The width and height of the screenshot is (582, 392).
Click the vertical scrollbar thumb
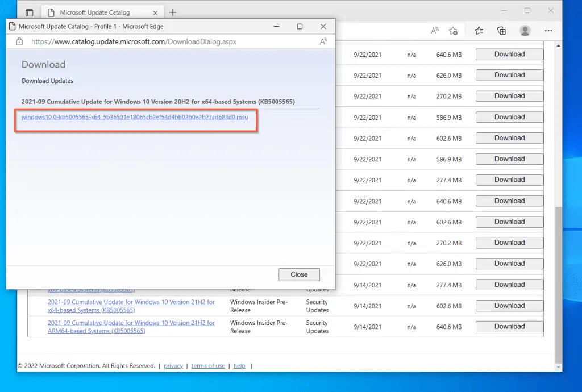(558, 285)
